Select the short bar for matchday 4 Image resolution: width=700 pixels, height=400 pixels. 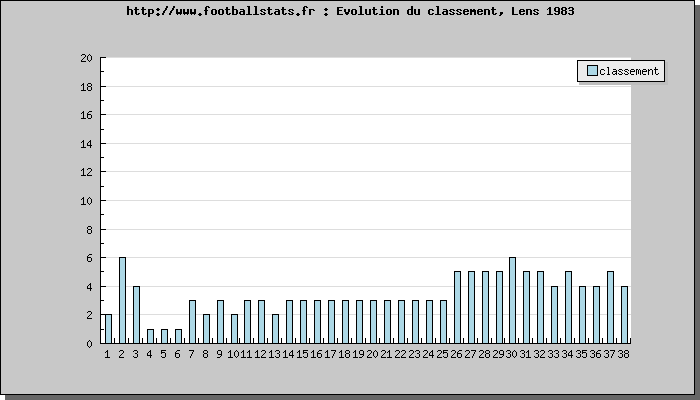coord(150,336)
